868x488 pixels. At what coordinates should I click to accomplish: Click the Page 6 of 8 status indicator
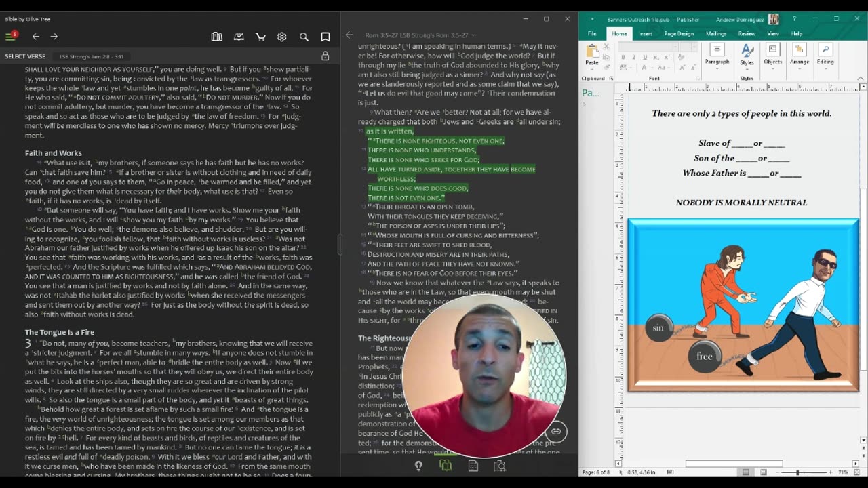[x=596, y=472]
